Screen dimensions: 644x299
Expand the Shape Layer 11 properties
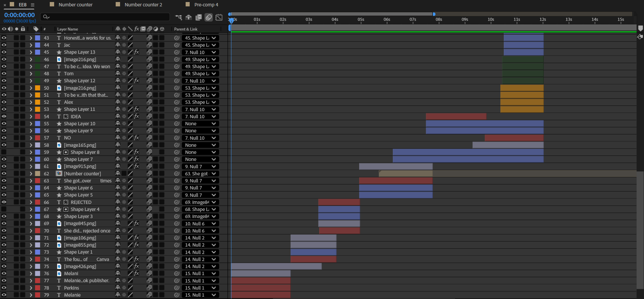(31, 110)
